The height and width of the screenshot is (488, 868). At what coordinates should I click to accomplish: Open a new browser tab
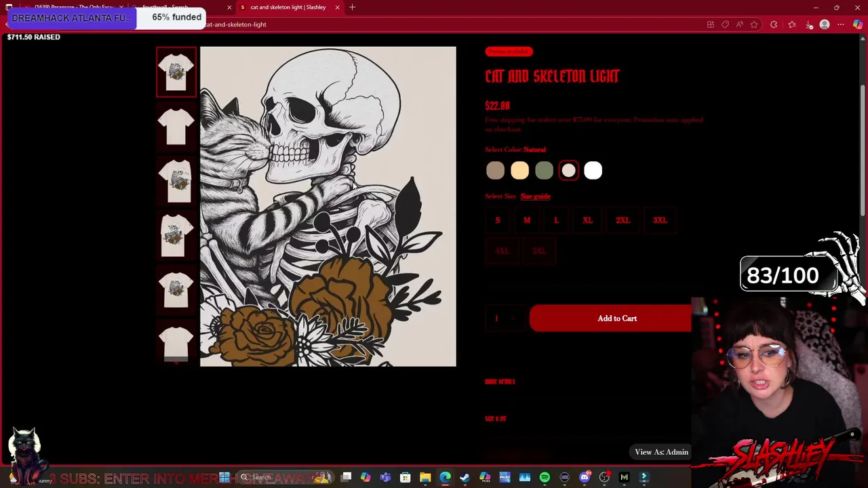click(x=352, y=7)
